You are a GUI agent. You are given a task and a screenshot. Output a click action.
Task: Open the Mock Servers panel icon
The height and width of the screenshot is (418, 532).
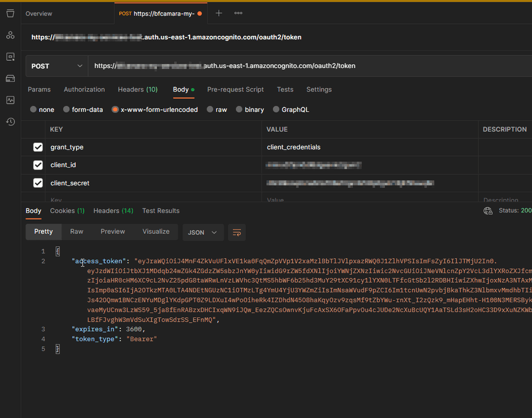[10, 78]
